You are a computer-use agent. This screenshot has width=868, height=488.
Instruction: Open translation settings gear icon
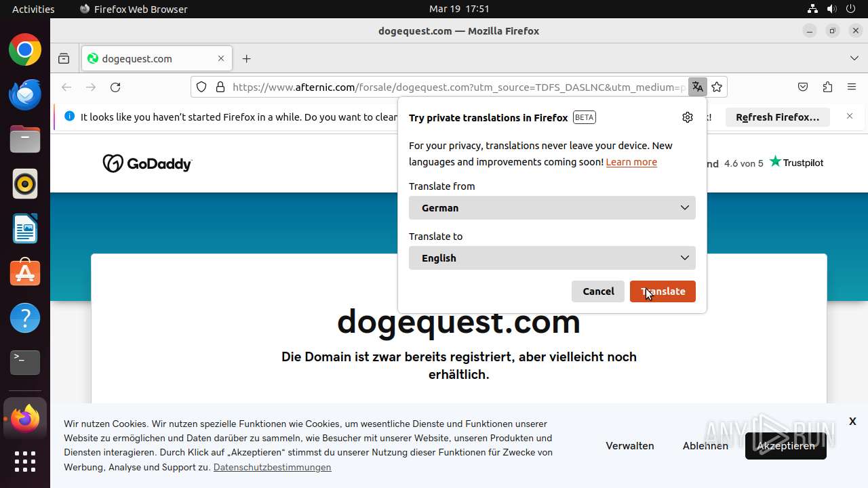688,117
